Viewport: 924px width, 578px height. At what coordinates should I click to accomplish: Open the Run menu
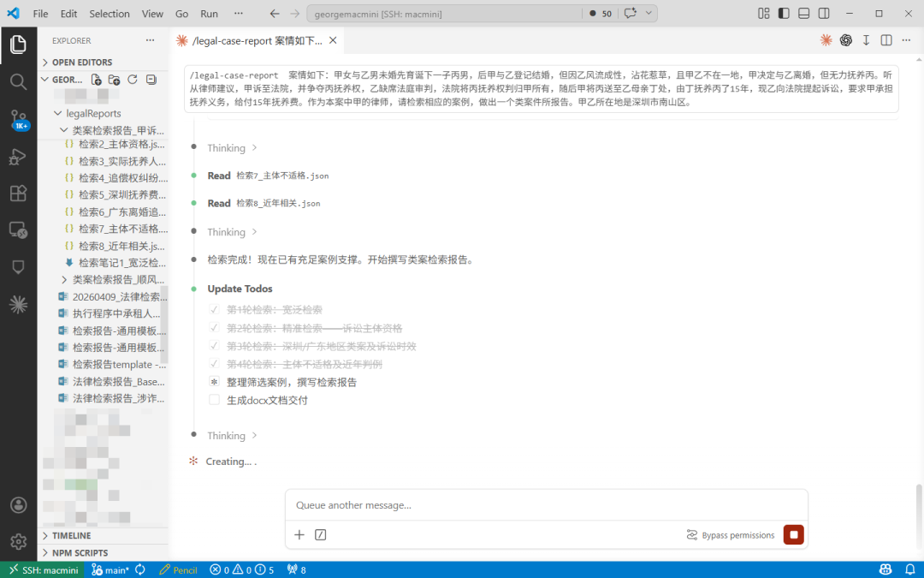tap(210, 14)
